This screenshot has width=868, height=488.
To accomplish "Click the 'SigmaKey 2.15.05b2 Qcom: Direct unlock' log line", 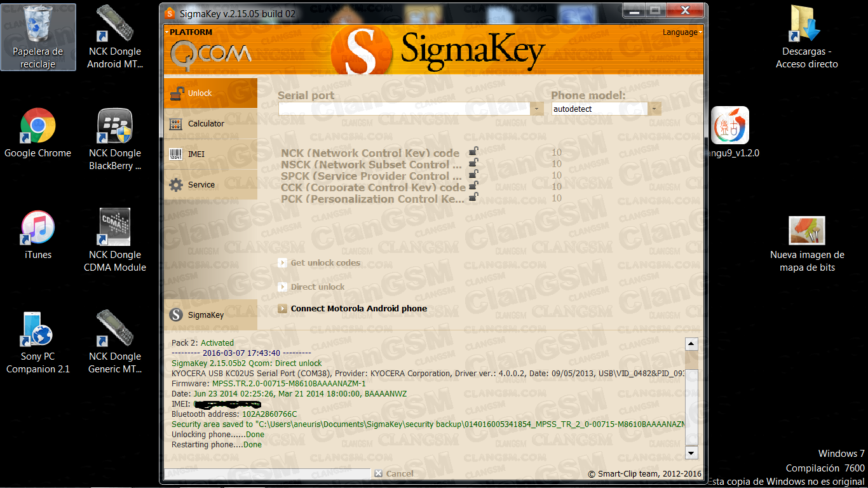I will [247, 363].
